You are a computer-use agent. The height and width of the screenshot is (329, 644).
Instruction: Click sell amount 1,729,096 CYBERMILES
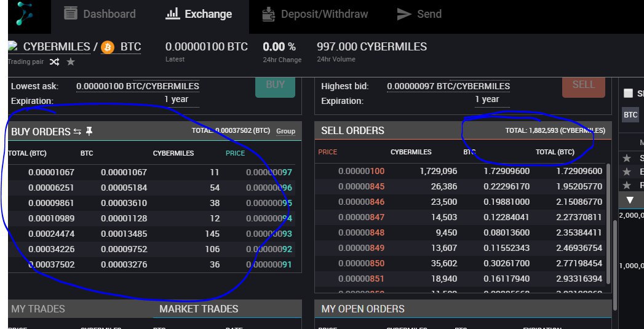438,172
